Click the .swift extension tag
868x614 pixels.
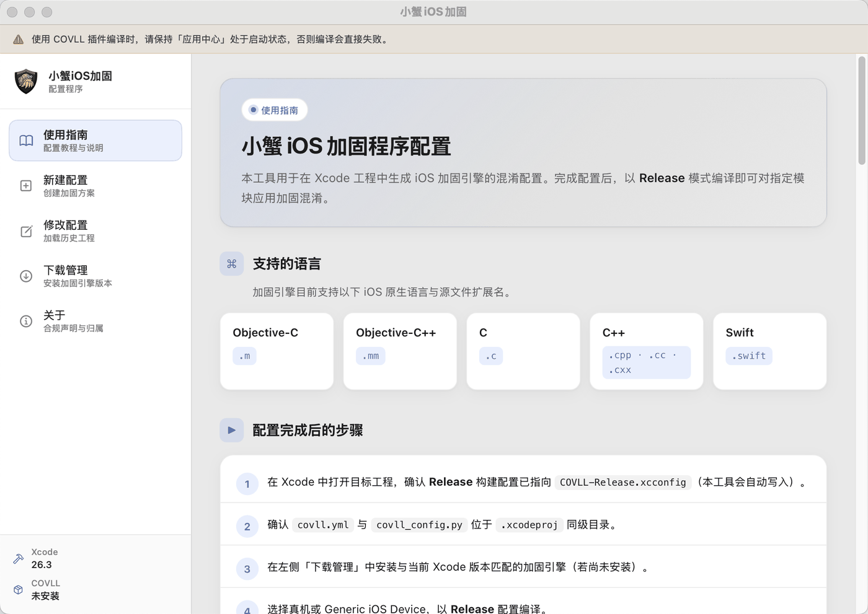[x=749, y=356]
